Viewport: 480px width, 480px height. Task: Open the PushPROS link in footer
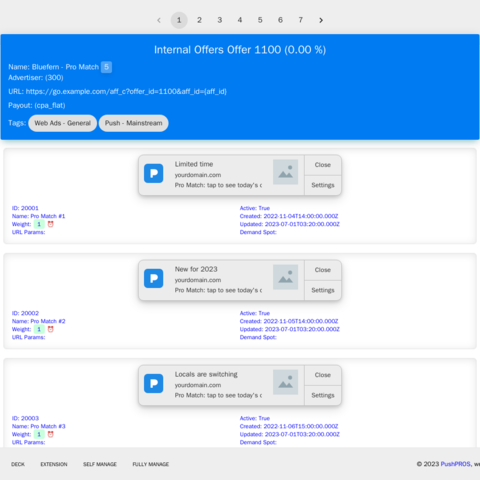pos(456,464)
